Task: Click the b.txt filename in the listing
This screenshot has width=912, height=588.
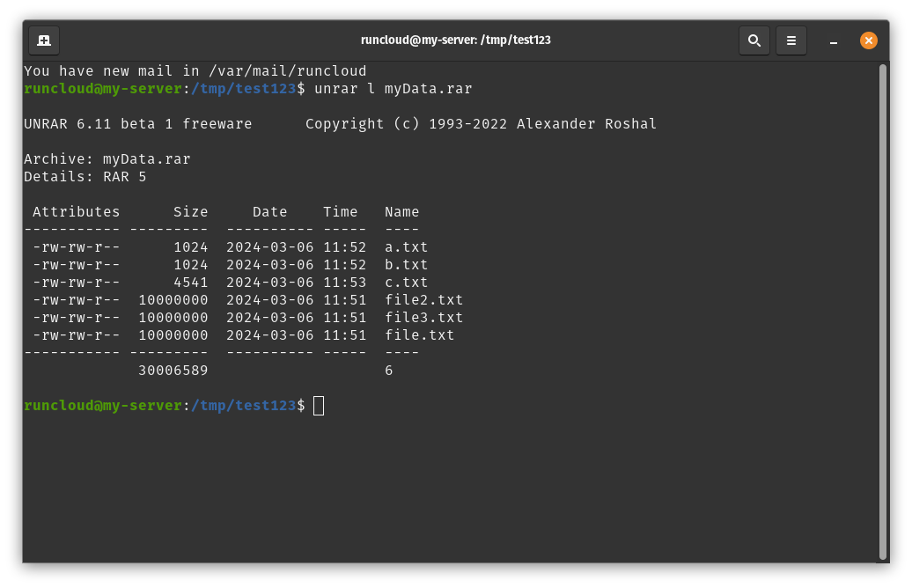Action: [x=406, y=265]
